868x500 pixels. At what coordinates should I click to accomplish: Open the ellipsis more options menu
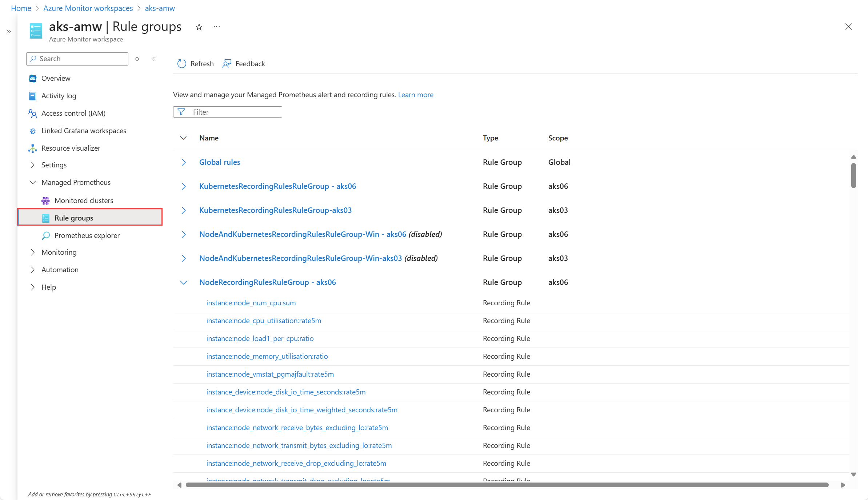(217, 27)
